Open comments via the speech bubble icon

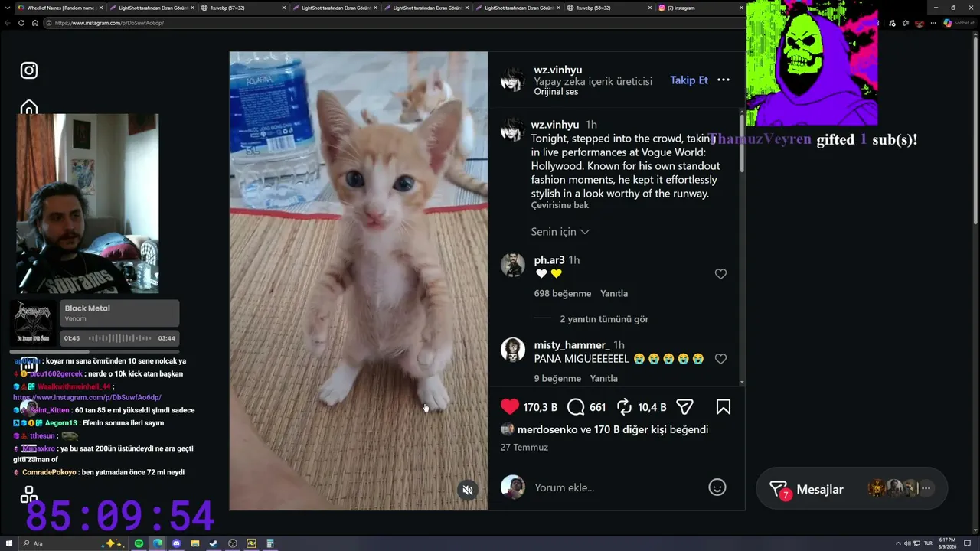point(576,407)
